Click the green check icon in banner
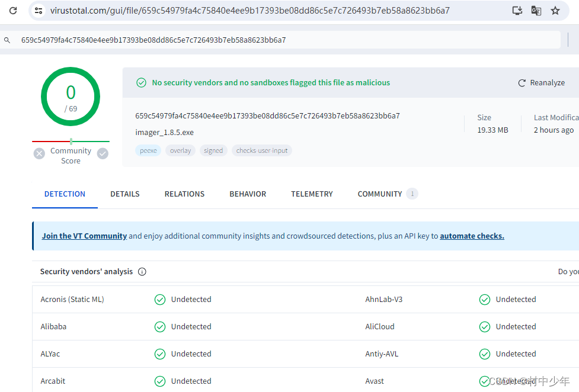Image resolution: width=579 pixels, height=392 pixels. coord(142,83)
